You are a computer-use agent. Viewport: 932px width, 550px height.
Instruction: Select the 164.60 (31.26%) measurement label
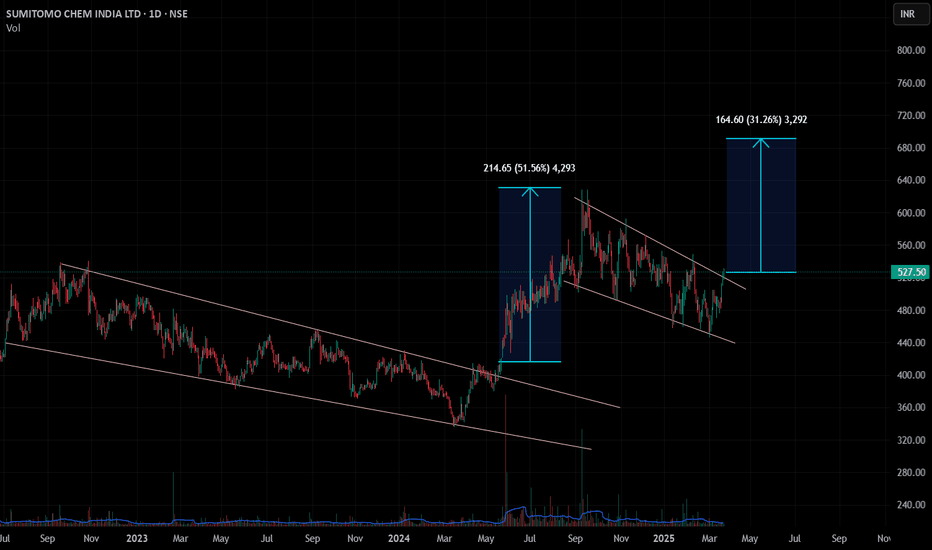click(x=761, y=120)
